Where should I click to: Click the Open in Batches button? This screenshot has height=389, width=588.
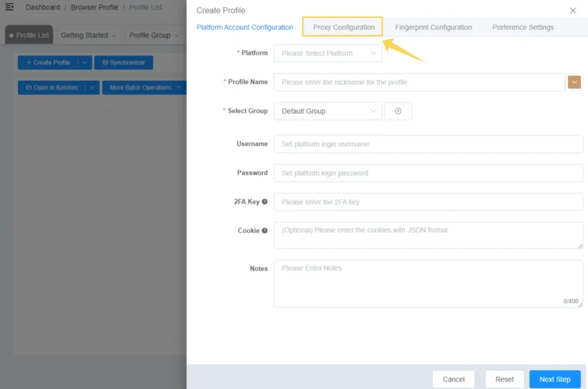click(52, 87)
